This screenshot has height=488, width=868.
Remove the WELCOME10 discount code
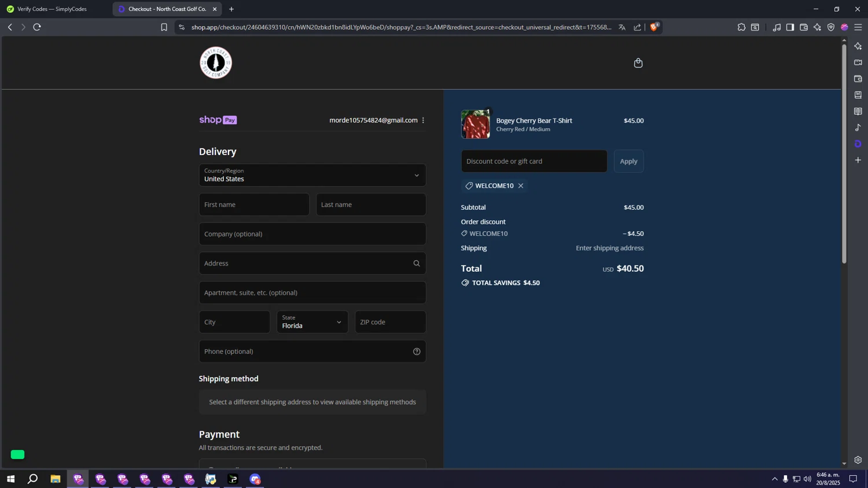pos(521,186)
